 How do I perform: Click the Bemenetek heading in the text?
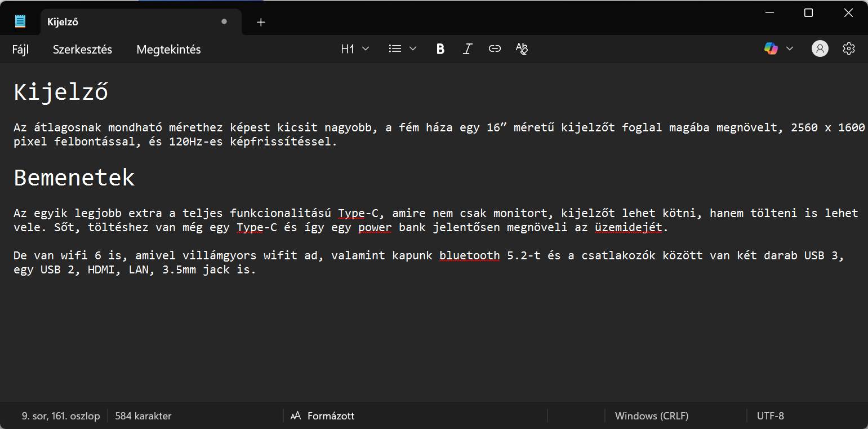74,178
